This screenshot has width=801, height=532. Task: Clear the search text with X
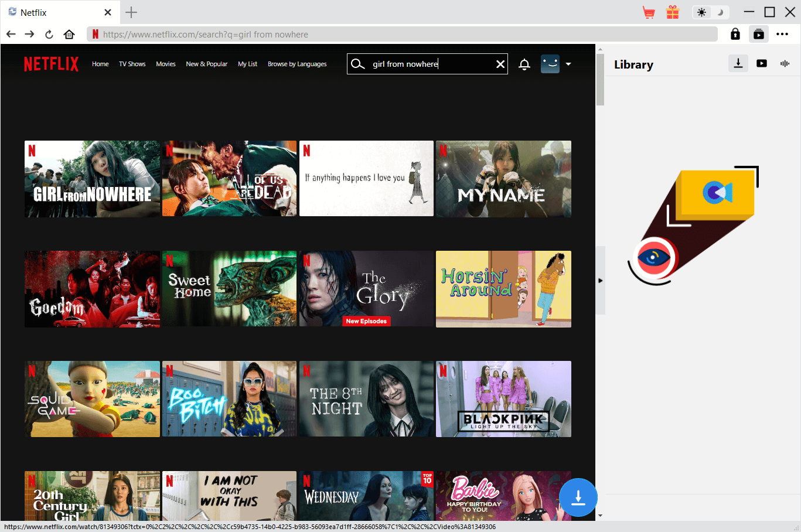(x=500, y=64)
